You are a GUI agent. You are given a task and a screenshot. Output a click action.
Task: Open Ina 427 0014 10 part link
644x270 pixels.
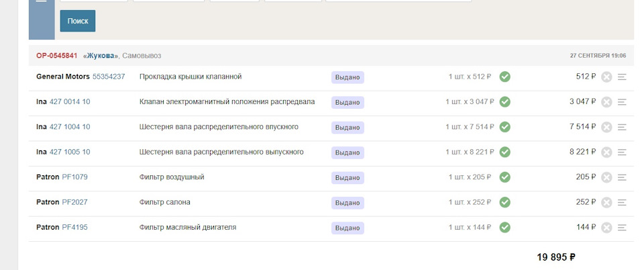pyautogui.click(x=70, y=102)
